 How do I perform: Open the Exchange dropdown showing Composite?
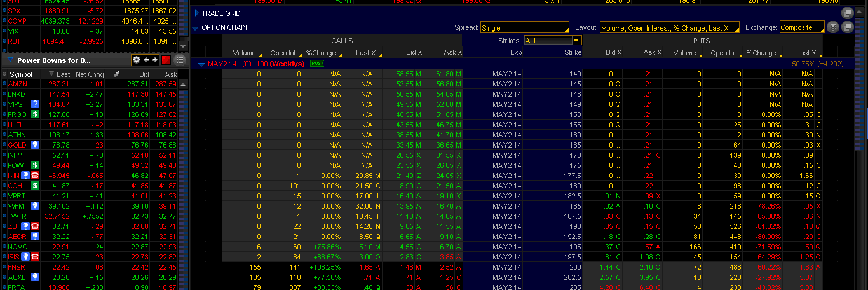tap(802, 27)
